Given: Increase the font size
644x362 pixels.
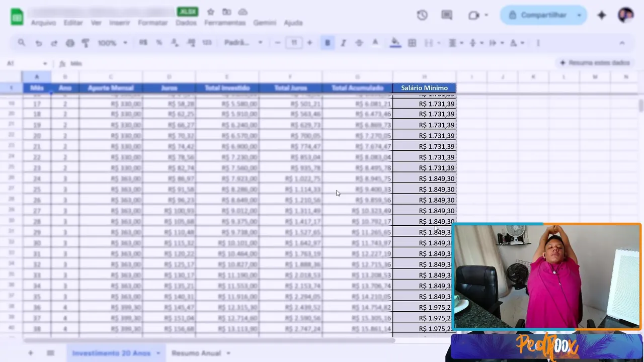Looking at the screenshot, I should 310,43.
